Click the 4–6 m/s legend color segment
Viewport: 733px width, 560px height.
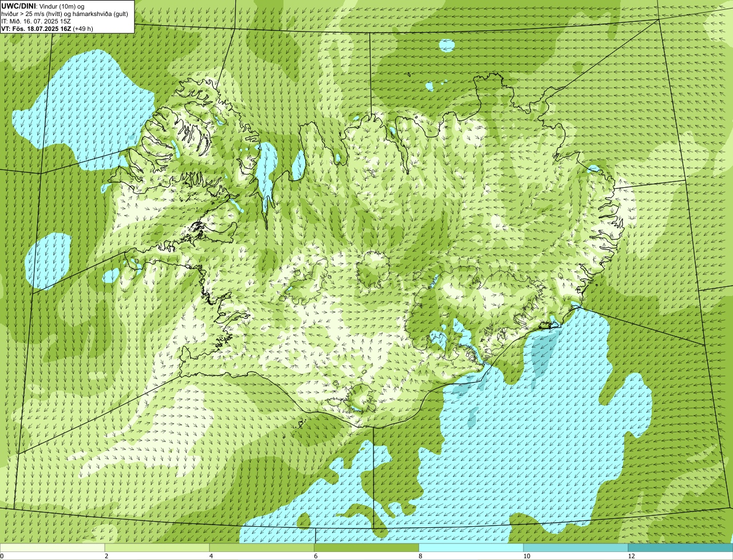(x=262, y=547)
